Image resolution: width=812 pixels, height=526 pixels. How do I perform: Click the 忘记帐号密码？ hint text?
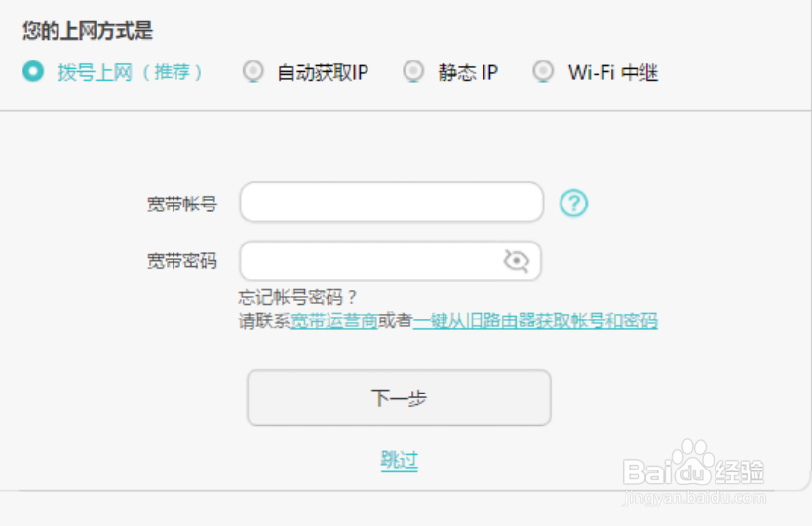coord(297,298)
